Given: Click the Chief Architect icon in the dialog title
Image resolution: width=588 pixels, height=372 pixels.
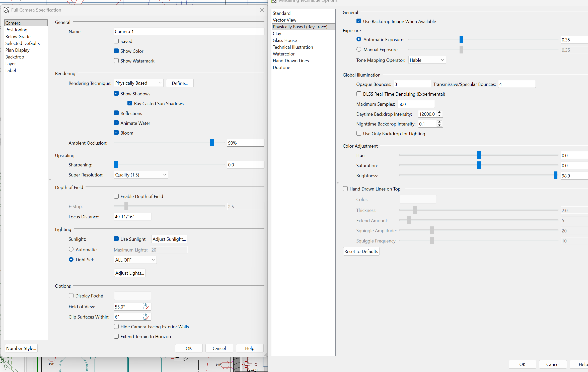Looking at the screenshot, I should [6, 10].
